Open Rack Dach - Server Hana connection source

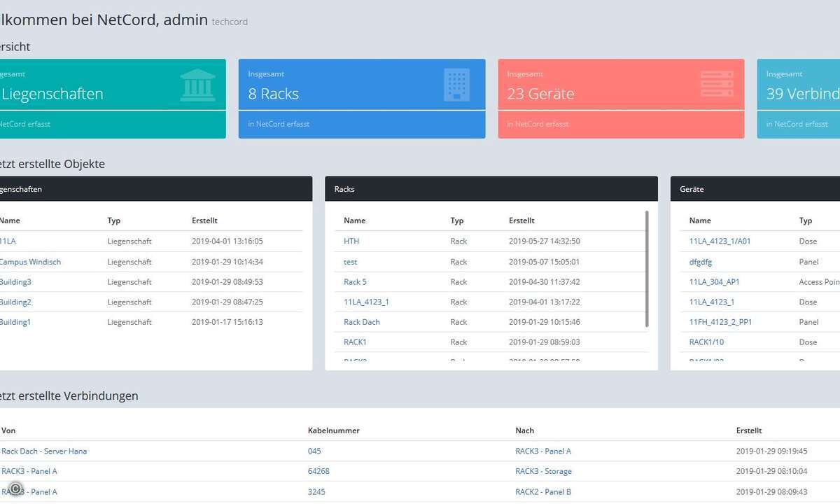[44, 451]
